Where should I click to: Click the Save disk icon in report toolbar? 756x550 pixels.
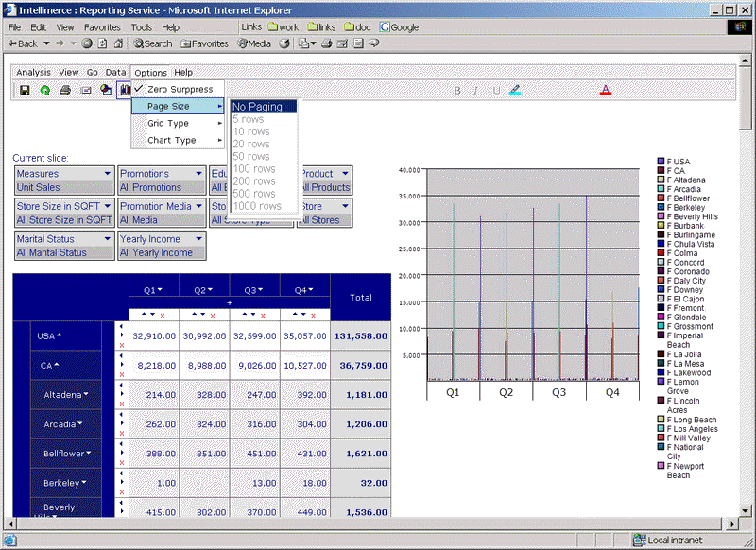click(25, 90)
